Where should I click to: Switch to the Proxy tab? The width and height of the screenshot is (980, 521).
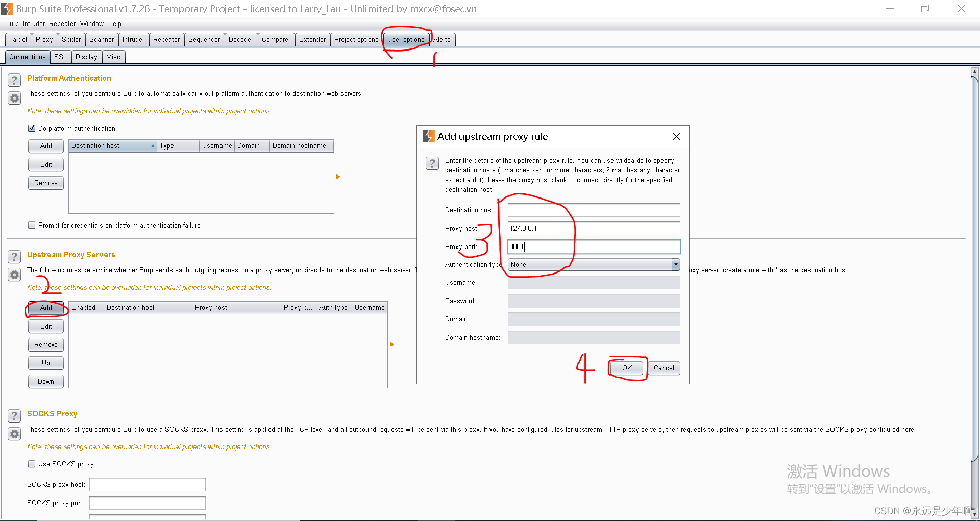[x=44, y=39]
